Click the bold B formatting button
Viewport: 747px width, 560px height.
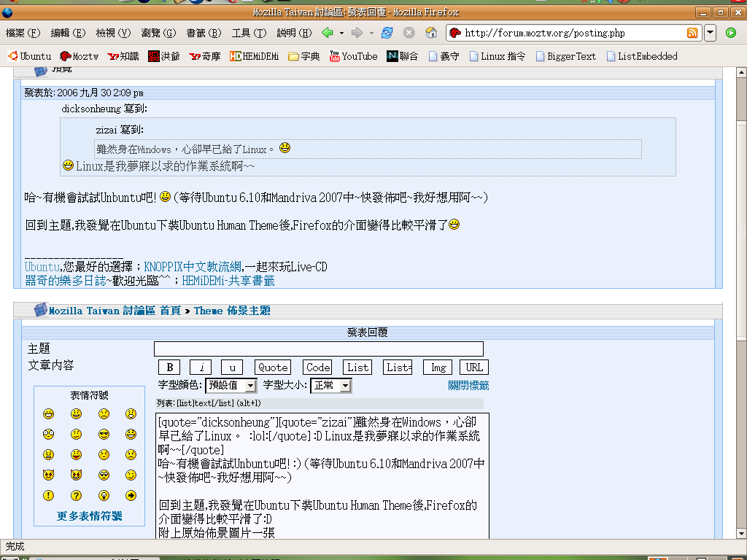tap(169, 367)
